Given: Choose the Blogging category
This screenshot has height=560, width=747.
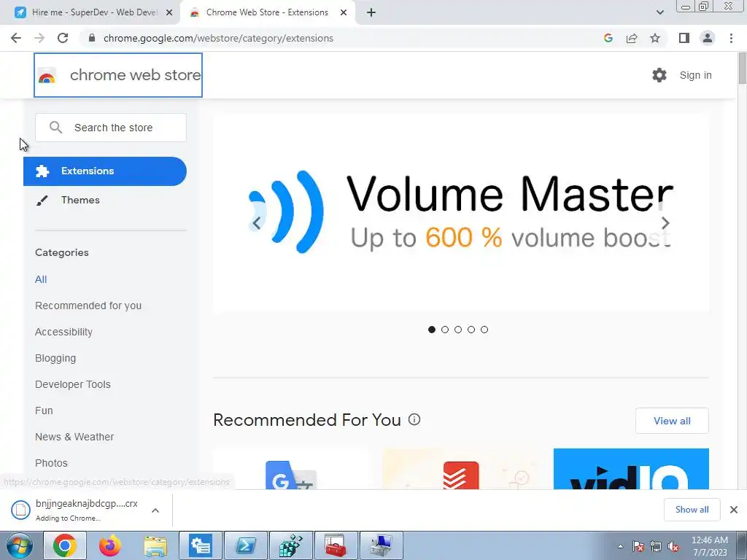Looking at the screenshot, I should click(55, 358).
